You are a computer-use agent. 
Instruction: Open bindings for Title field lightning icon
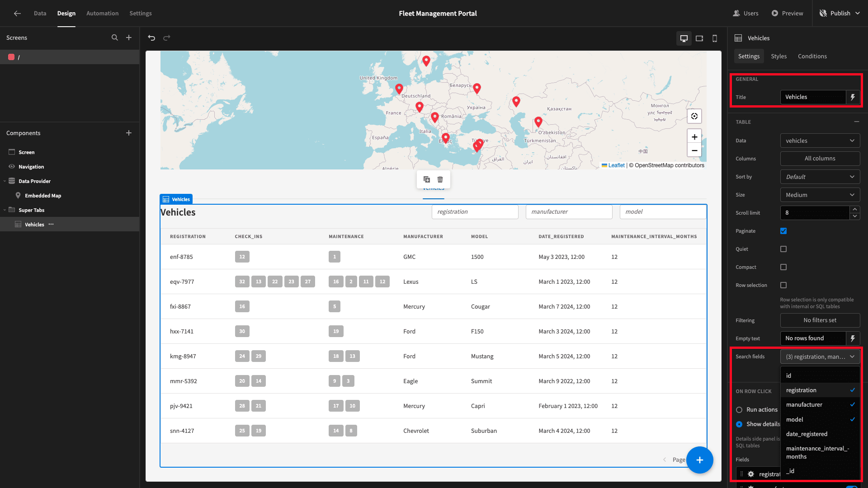[853, 97]
